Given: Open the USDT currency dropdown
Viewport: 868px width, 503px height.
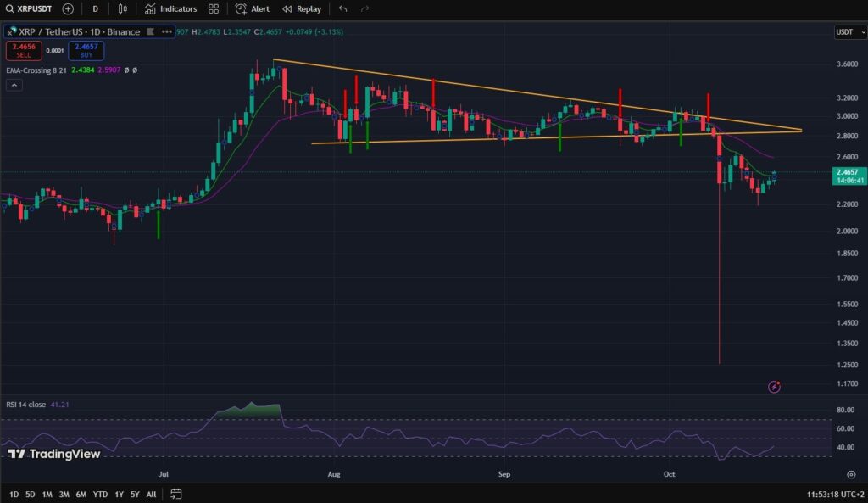Looking at the screenshot, I should pos(848,32).
